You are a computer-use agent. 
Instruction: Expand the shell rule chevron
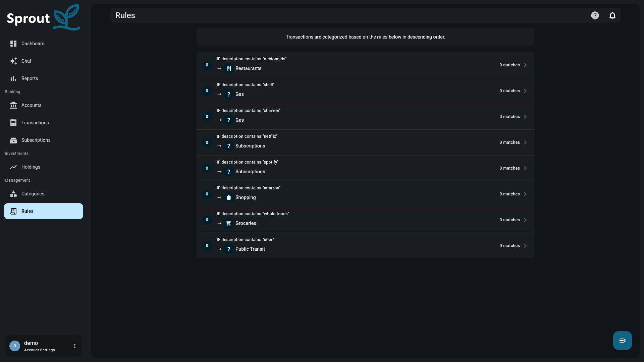(525, 91)
